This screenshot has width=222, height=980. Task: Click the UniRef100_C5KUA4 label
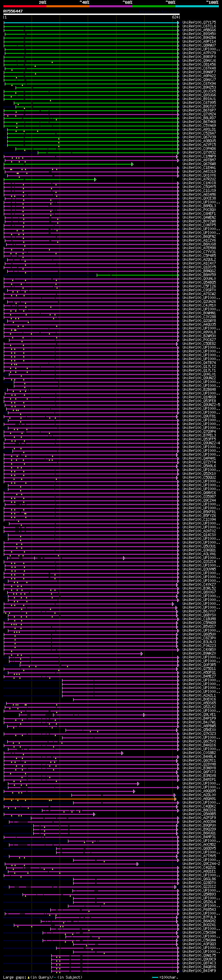coord(199,940)
